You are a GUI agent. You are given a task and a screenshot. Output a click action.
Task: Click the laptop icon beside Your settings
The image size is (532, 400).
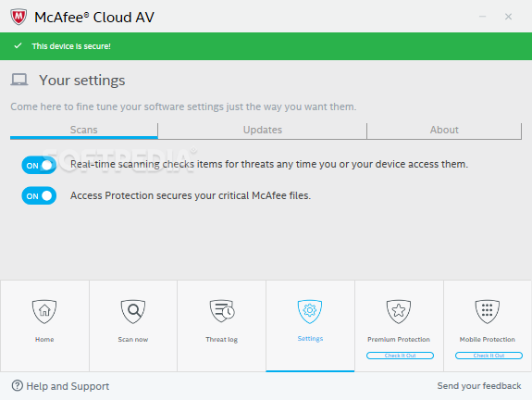click(x=19, y=80)
